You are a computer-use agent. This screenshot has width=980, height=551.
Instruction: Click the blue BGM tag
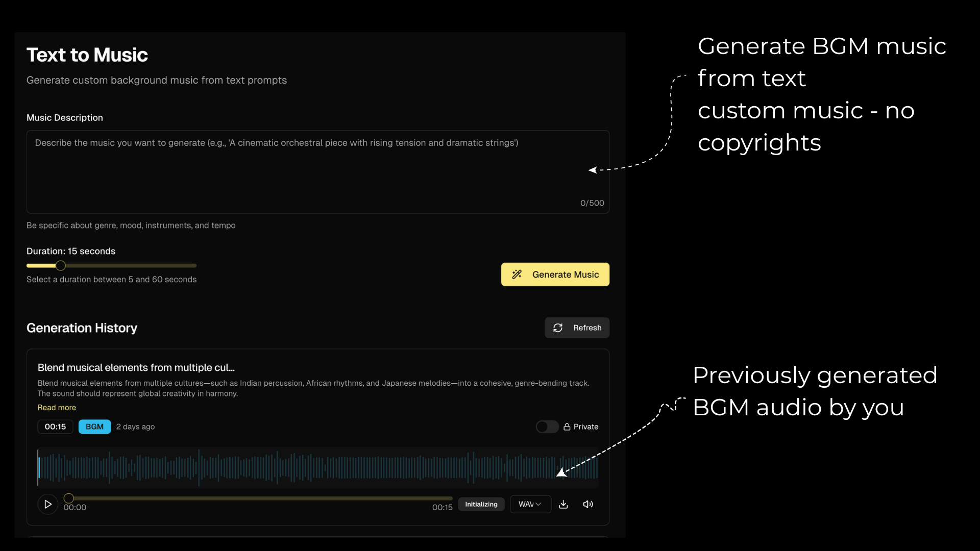pos(94,427)
